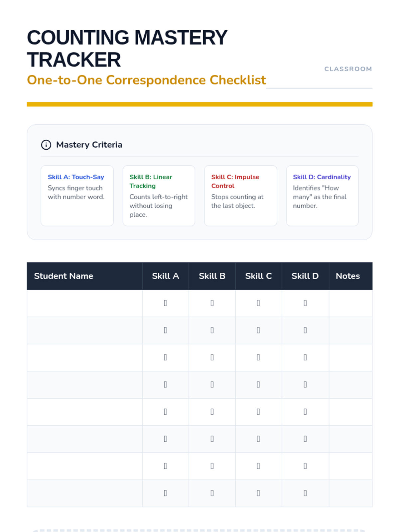Check Skill A box in last student row
This screenshot has height=532, width=399.
[165, 493]
